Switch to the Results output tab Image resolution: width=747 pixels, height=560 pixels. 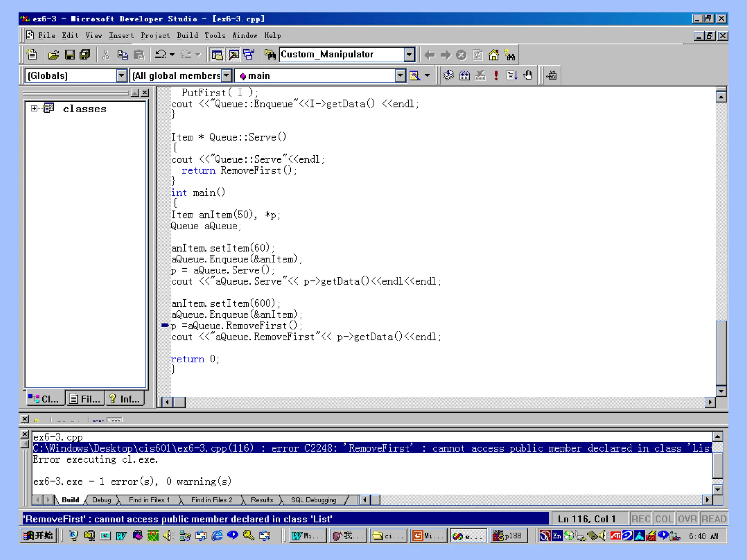(262, 500)
